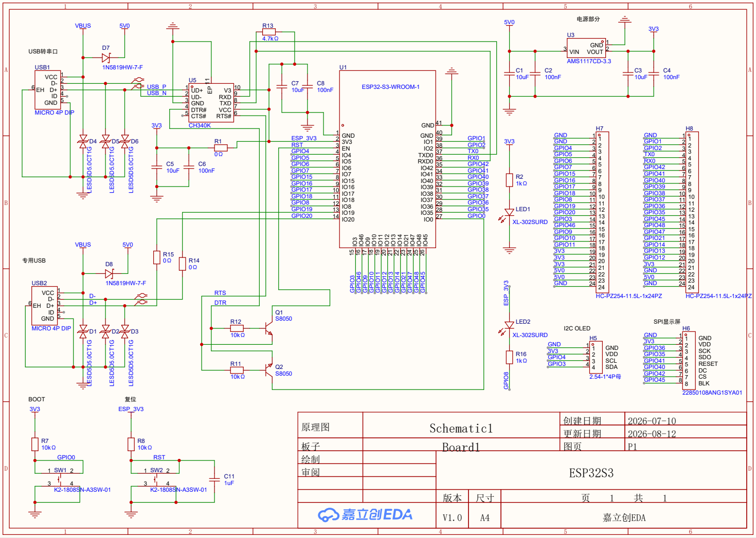Click the "复位" section label
The height and width of the screenshot is (538, 756).
pos(131,399)
